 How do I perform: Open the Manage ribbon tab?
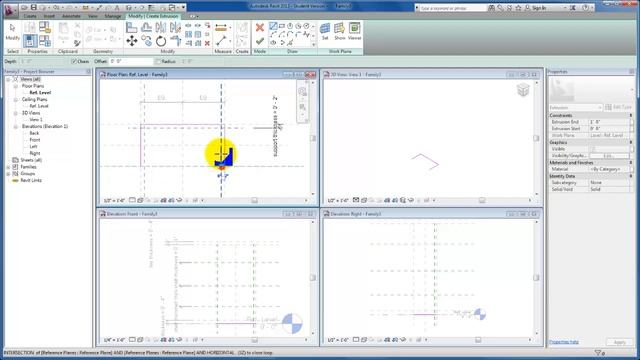[113, 16]
